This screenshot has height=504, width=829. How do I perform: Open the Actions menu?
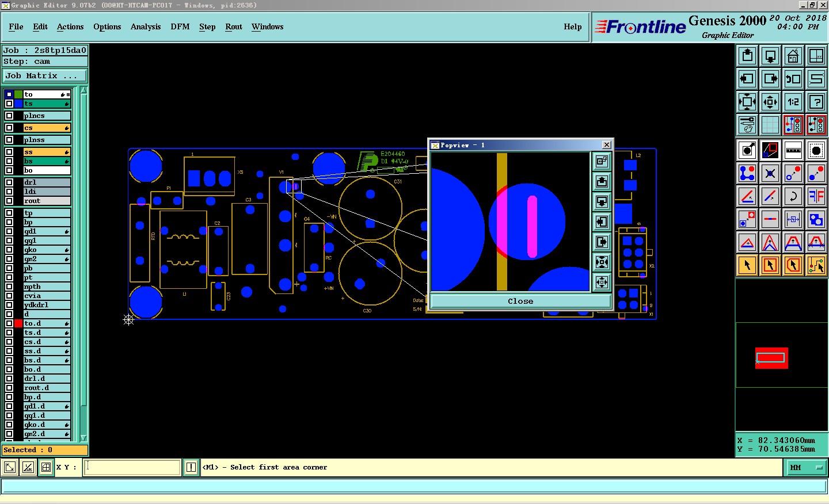[70, 26]
